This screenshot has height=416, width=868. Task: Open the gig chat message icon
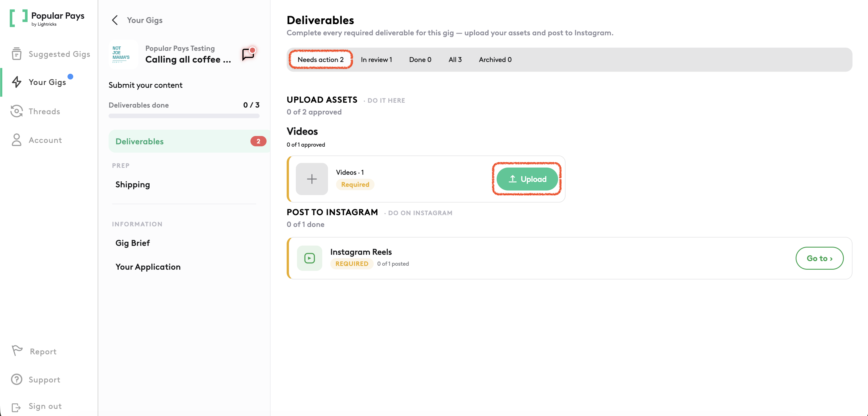pyautogui.click(x=249, y=54)
